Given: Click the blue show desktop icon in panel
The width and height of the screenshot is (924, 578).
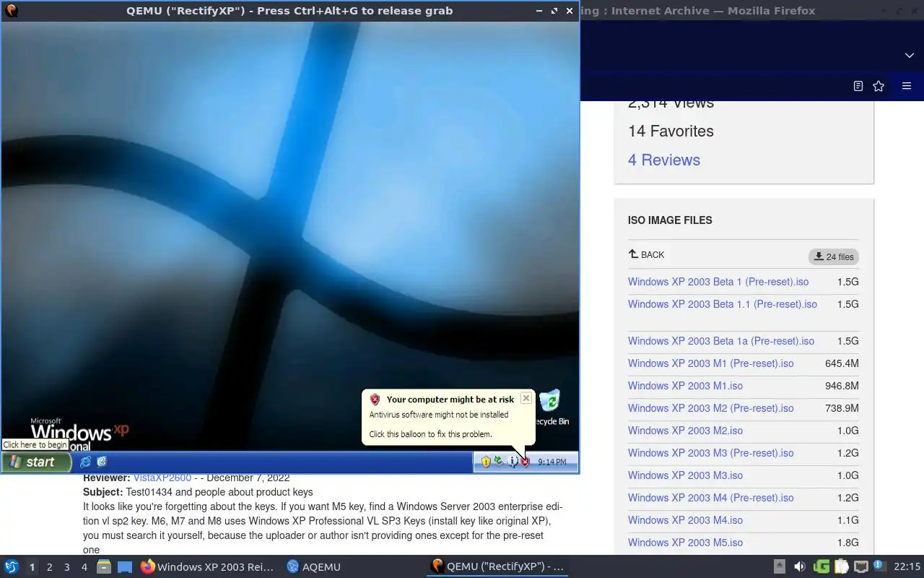Looking at the screenshot, I should (x=125, y=567).
